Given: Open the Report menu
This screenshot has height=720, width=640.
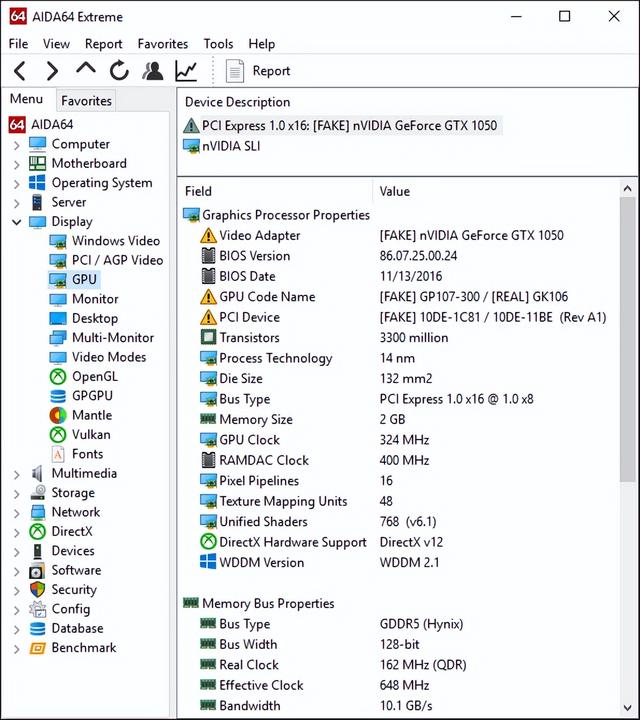Looking at the screenshot, I should point(103,44).
